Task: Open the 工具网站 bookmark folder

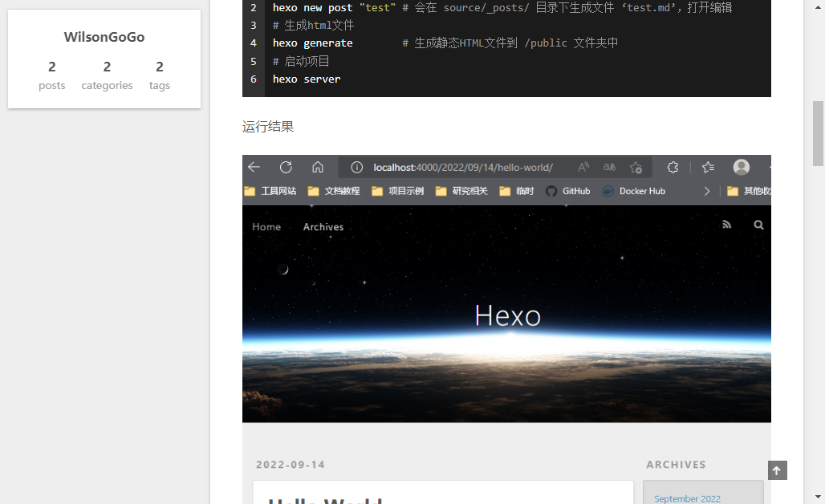Action: tap(270, 191)
